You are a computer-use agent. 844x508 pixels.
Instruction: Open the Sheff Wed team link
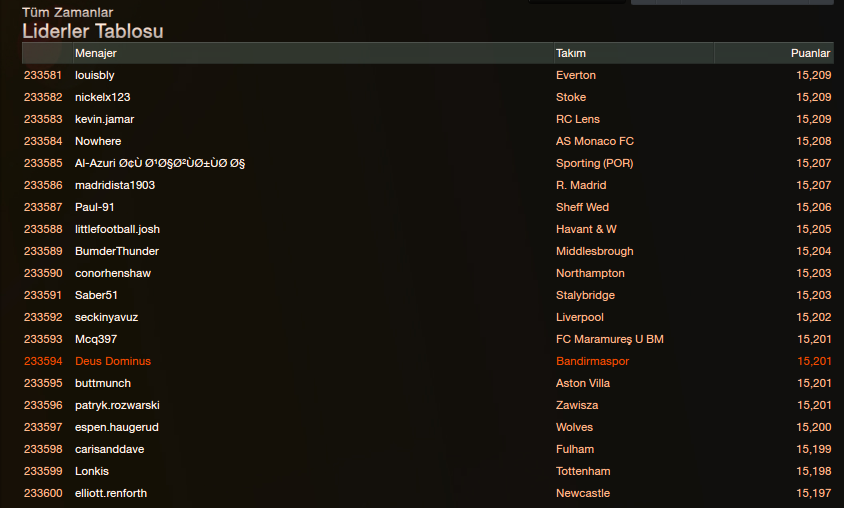[x=582, y=207]
